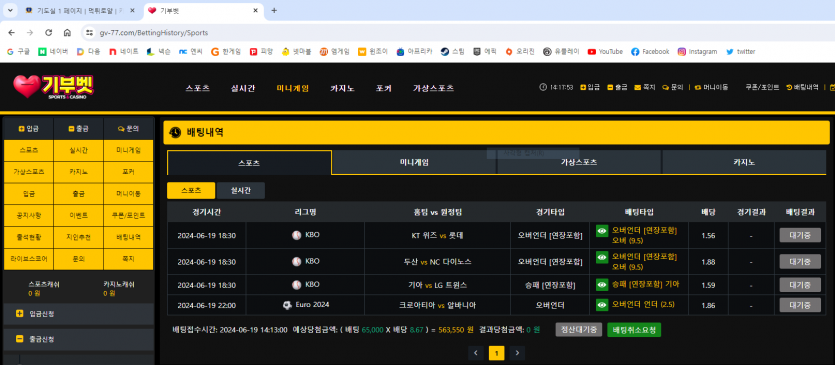
Task: Open 포커 in top navigation menu
Action: tap(383, 88)
